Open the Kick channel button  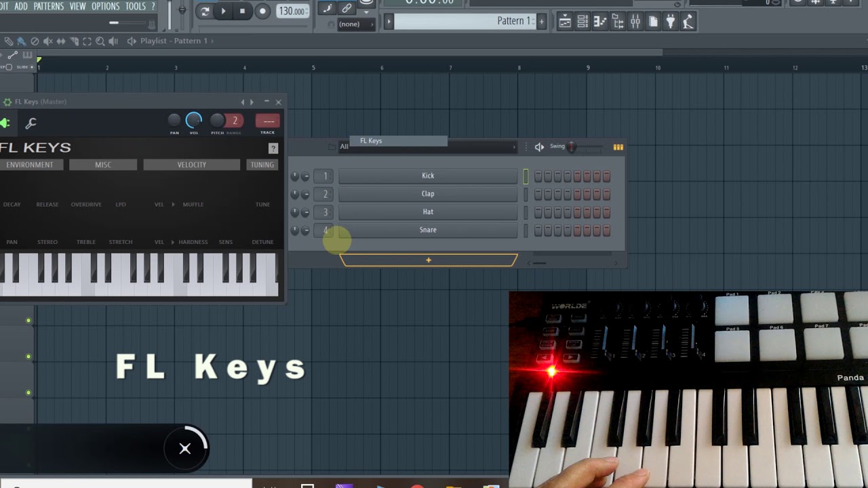click(x=428, y=176)
